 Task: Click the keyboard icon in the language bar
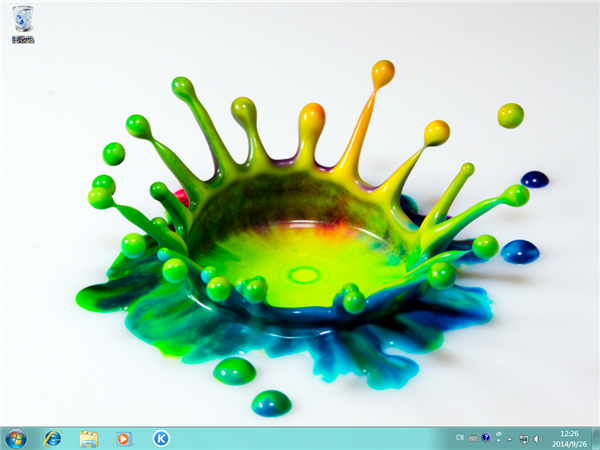coord(473,438)
